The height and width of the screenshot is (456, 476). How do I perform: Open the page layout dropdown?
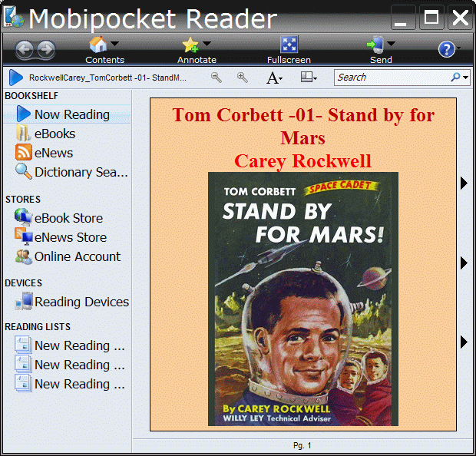point(309,77)
